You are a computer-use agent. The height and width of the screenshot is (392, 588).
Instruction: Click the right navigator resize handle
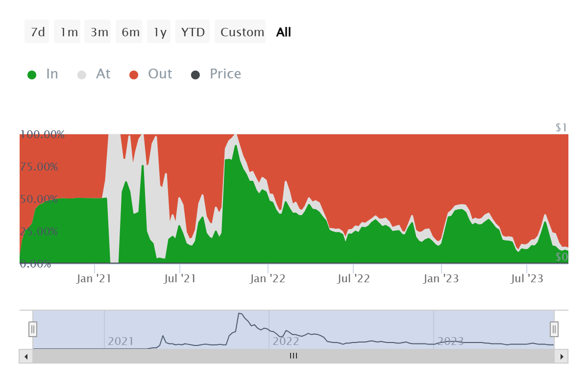pyautogui.click(x=554, y=329)
